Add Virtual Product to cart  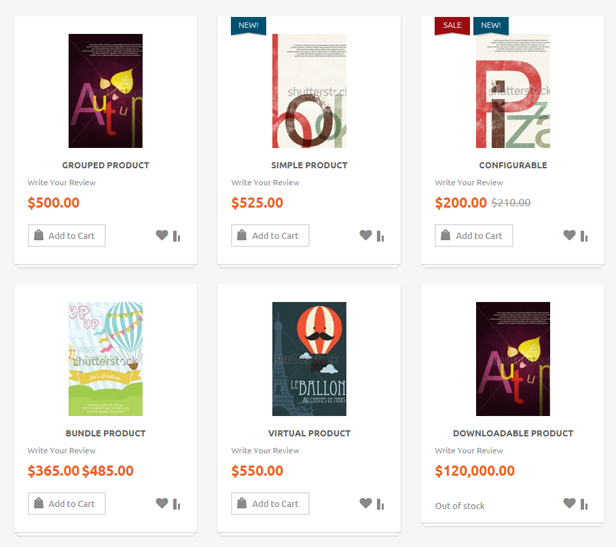coord(270,503)
